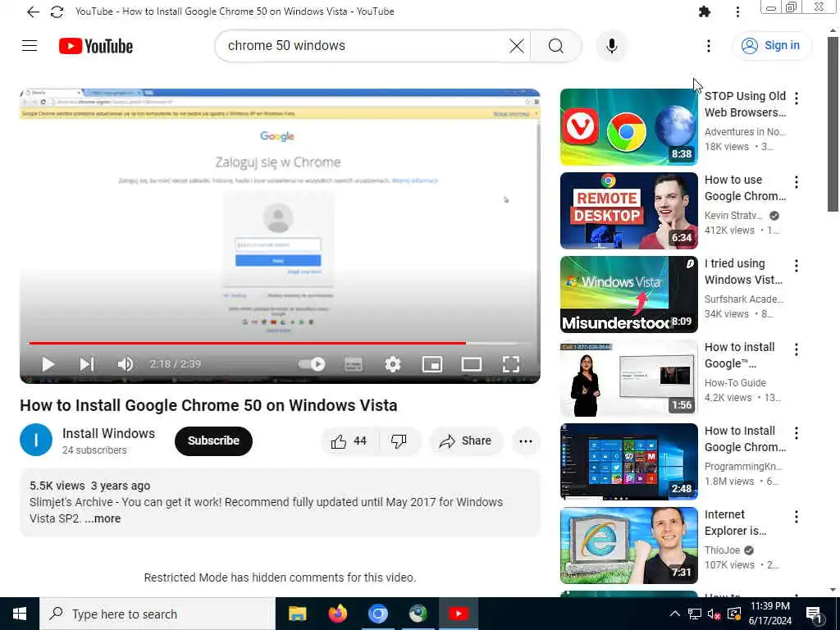The image size is (840, 630).
Task: Open ProgrammingKnowledge video thumbnail 2:48
Action: point(629,462)
